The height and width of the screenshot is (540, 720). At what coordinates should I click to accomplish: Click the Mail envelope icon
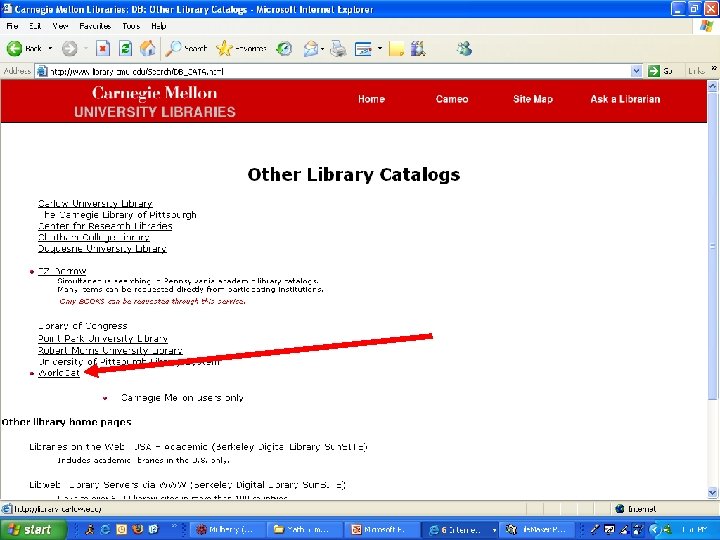point(310,48)
